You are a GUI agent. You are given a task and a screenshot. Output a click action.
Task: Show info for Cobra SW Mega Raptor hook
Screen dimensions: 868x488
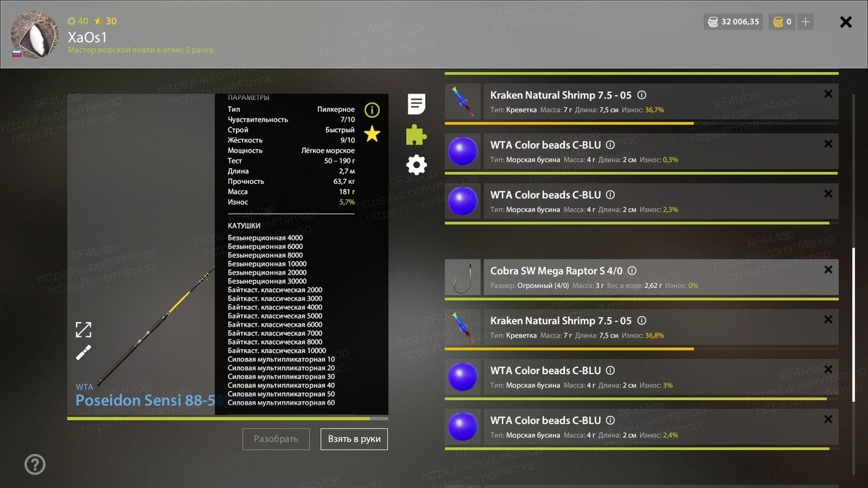632,270
